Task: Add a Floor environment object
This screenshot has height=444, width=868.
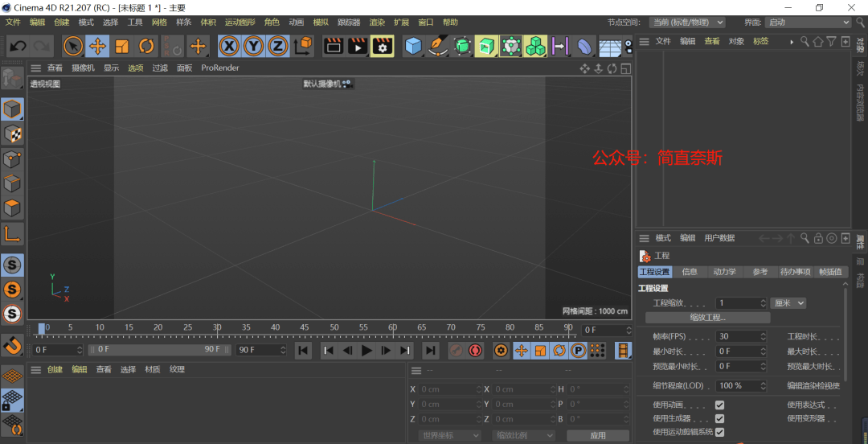Action: [611, 46]
